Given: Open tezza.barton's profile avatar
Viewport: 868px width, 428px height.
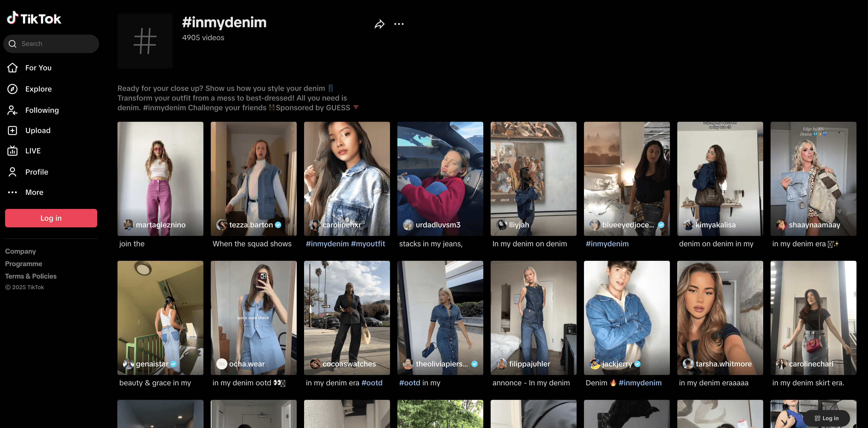Looking at the screenshot, I should pyautogui.click(x=221, y=225).
